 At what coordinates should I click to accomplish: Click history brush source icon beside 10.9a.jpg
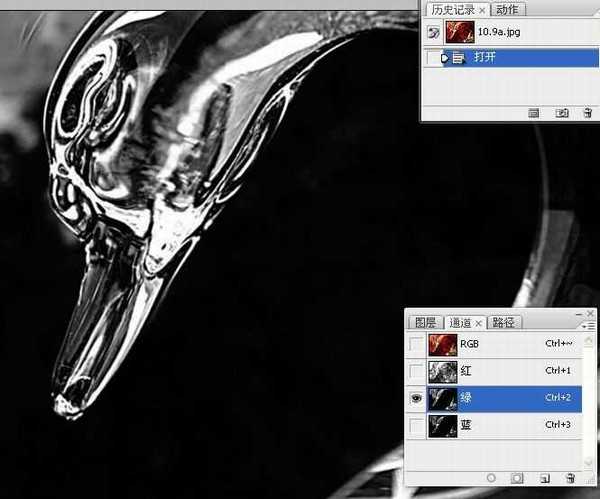pos(433,32)
